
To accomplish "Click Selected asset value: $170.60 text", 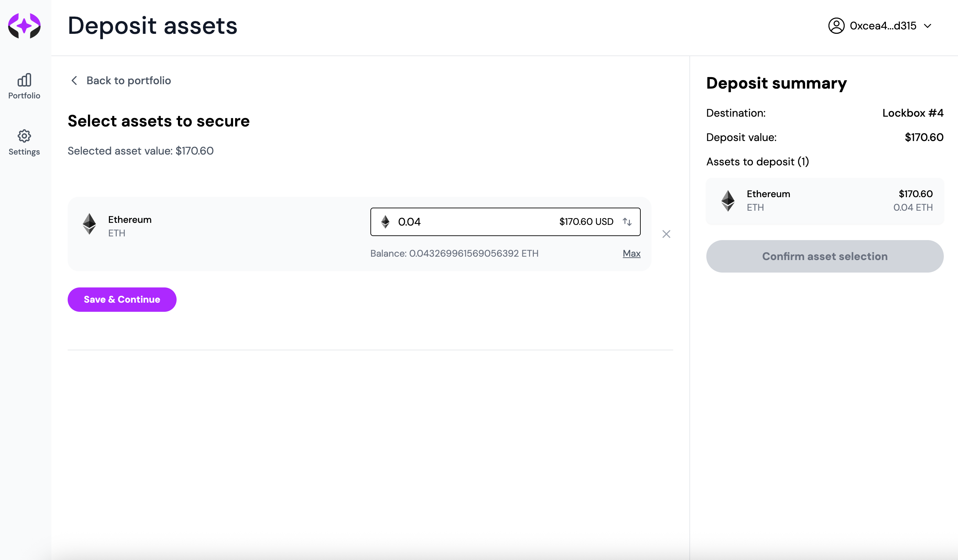I will tap(141, 151).
